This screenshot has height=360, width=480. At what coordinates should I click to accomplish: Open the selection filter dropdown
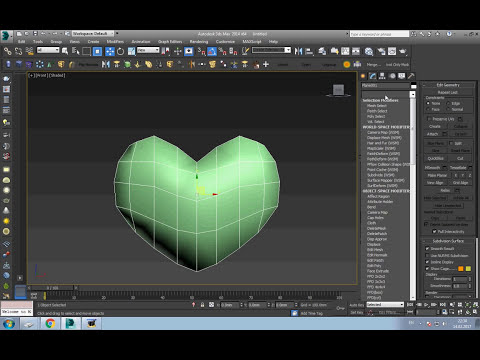[48, 50]
